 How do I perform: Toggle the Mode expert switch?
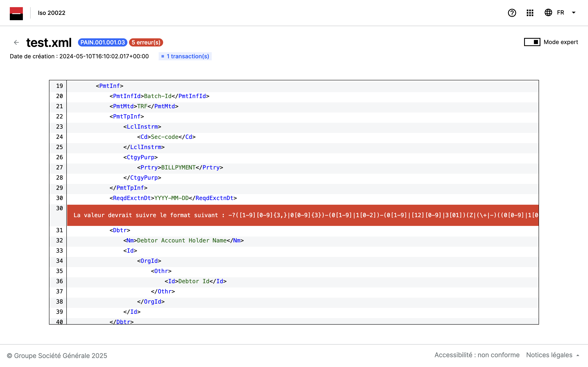[x=532, y=42]
